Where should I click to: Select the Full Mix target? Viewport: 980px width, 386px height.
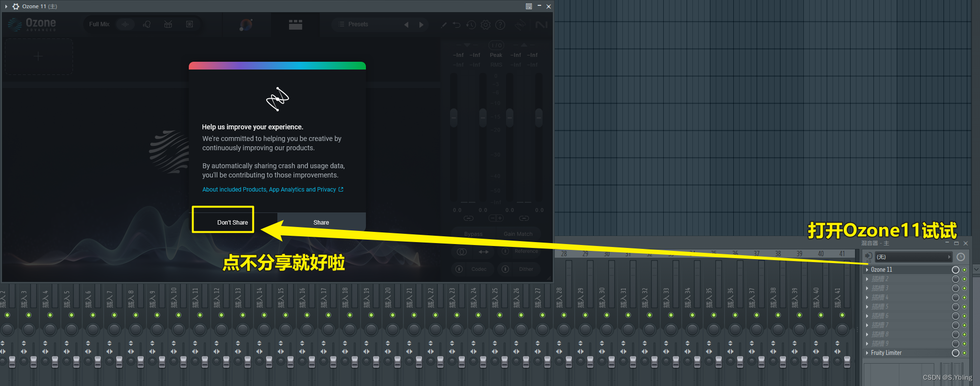[99, 24]
